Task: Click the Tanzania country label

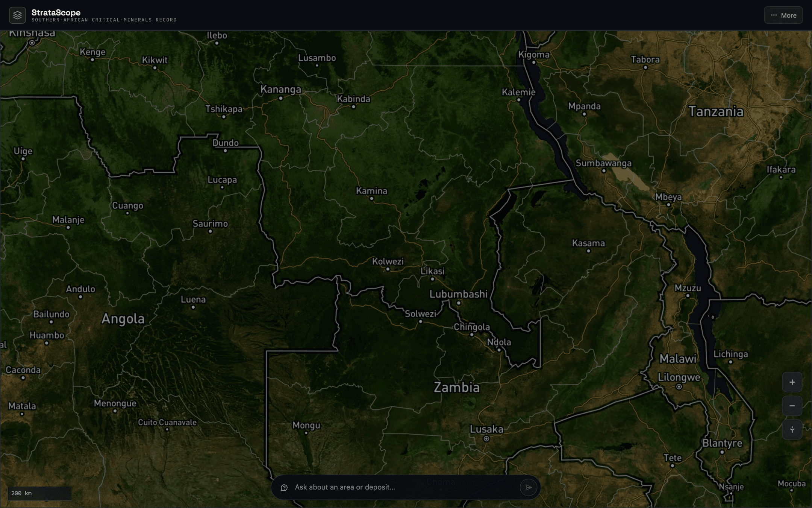Action: (x=716, y=112)
